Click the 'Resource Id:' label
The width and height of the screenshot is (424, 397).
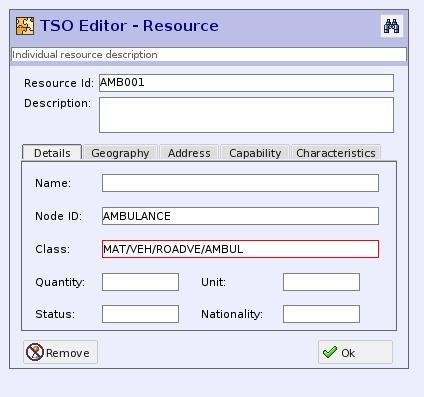pos(59,83)
